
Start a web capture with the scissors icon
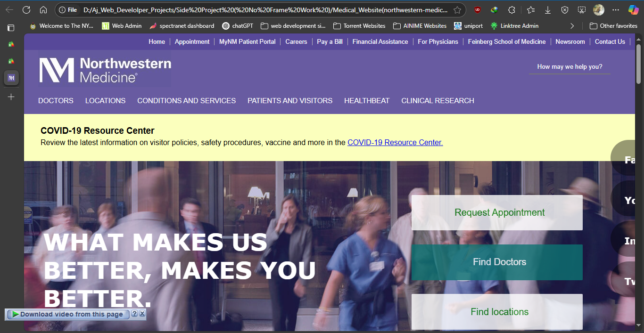[581, 9]
